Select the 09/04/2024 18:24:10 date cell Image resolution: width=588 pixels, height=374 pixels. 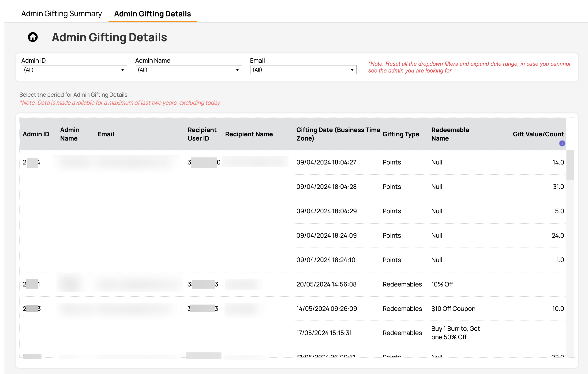tap(326, 260)
